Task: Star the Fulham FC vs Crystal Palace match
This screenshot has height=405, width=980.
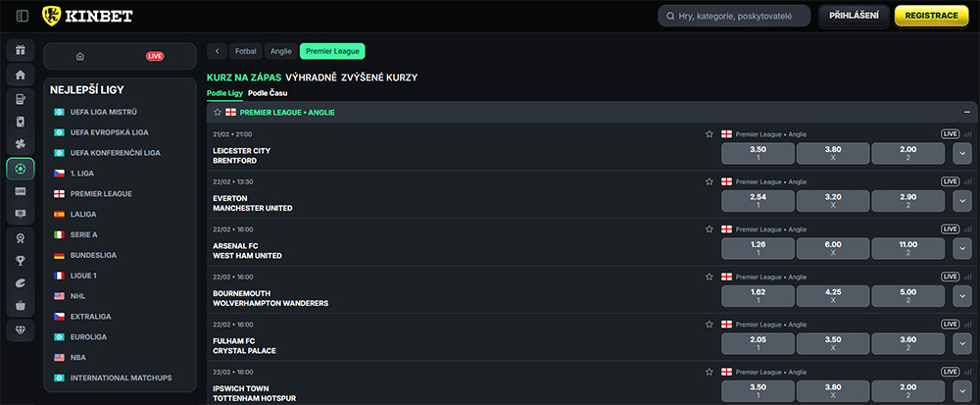Action: pos(709,324)
